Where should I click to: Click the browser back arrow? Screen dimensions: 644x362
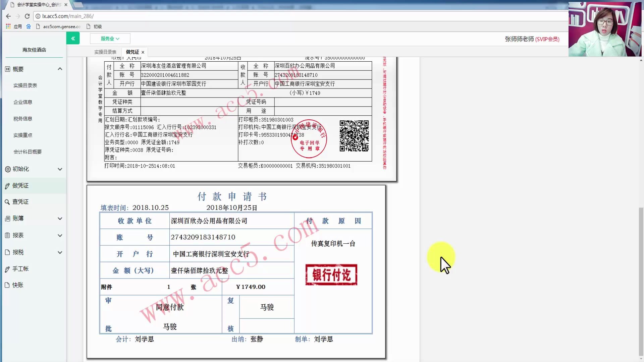point(8,16)
